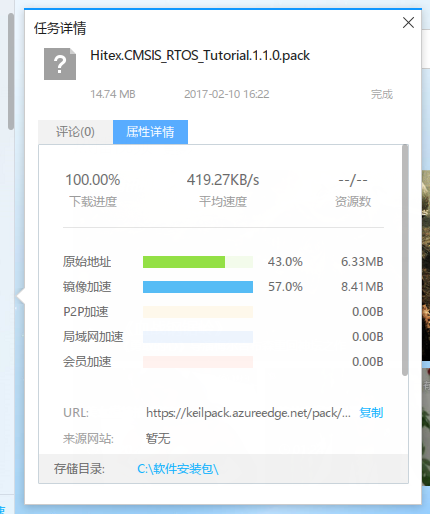Click the P2P加速 label
The height and width of the screenshot is (514, 430).
coord(86,312)
